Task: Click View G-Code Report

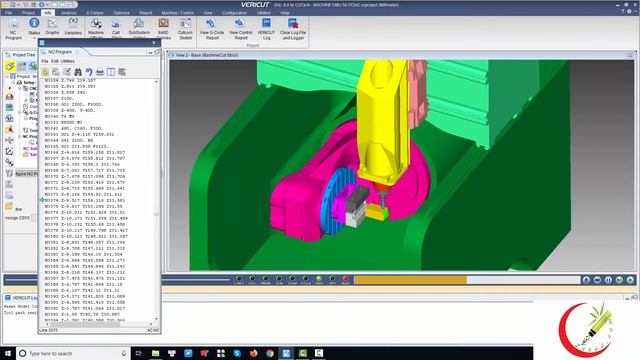Action: [212, 29]
